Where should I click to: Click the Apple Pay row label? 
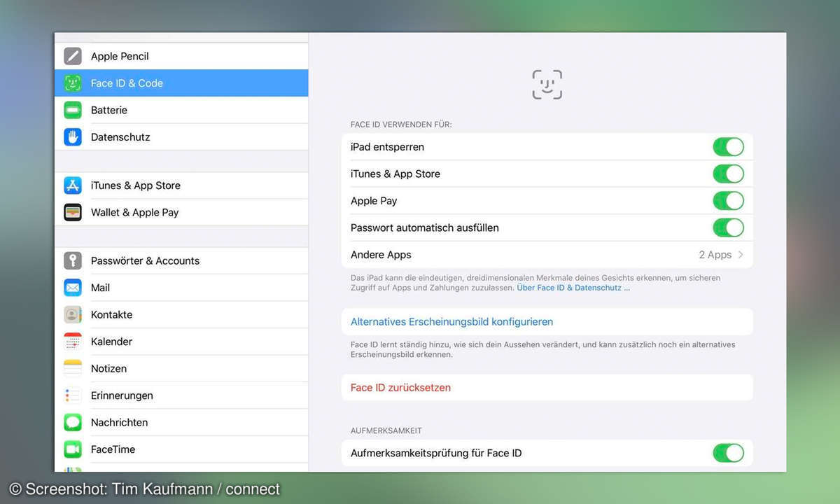pos(374,201)
